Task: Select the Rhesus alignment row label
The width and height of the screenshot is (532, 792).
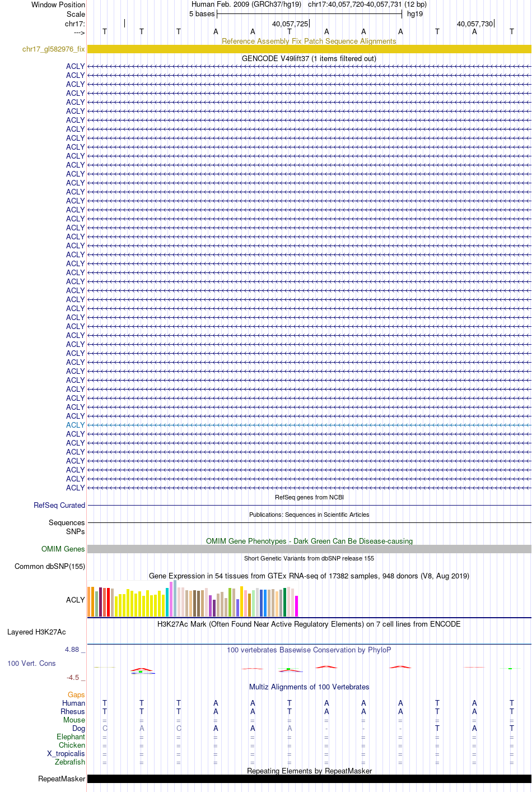Action: (73, 711)
